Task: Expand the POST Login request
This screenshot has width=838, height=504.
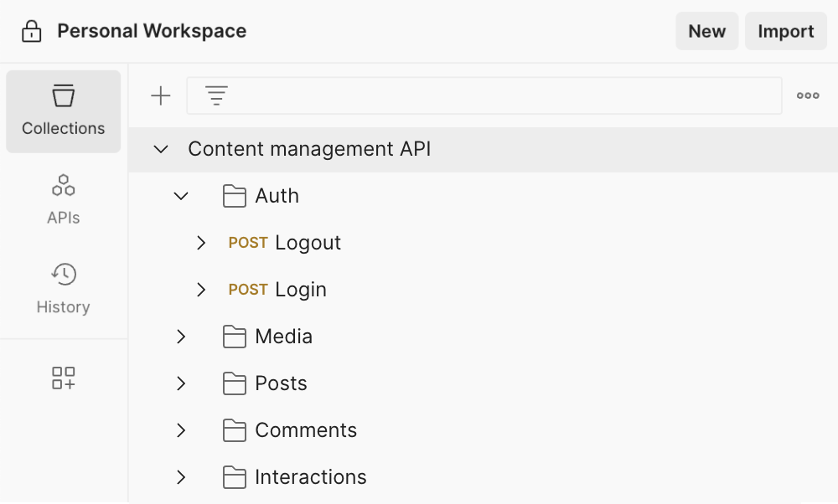Action: [201, 290]
